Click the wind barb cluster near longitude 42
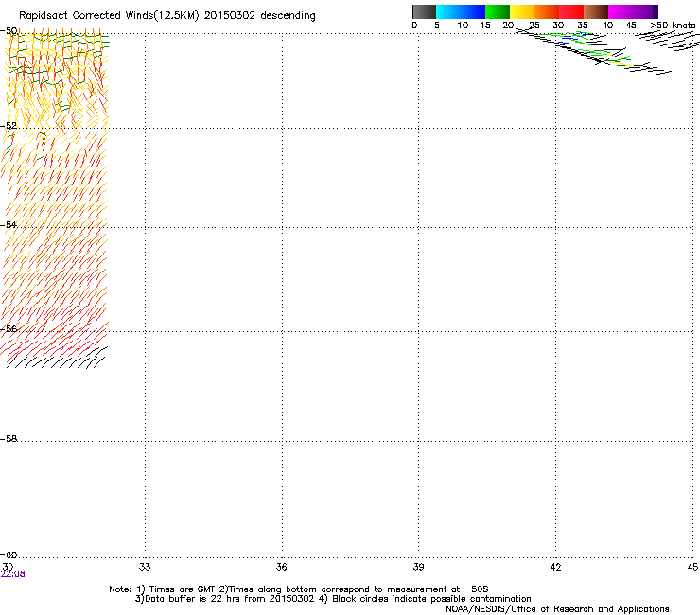700x615 pixels. tap(594, 51)
